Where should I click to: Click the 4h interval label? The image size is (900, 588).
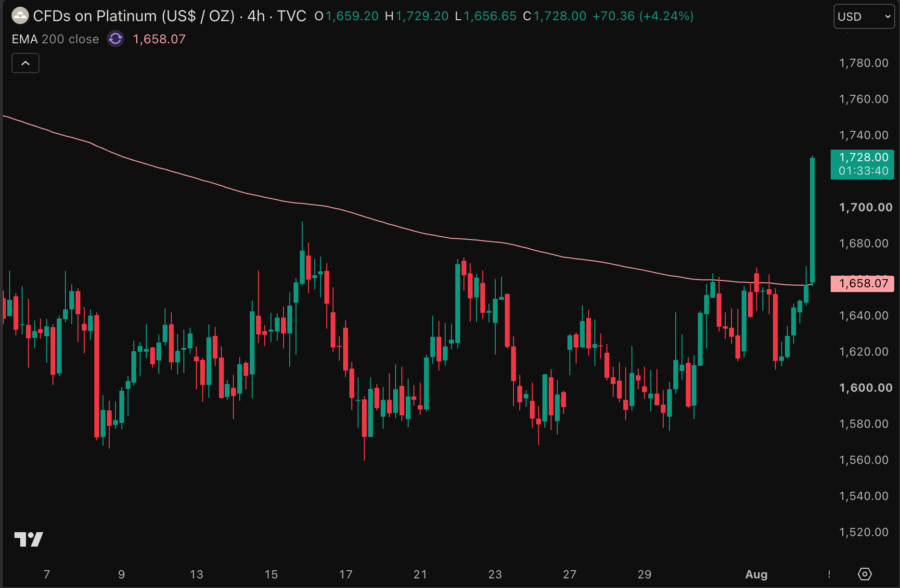256,16
